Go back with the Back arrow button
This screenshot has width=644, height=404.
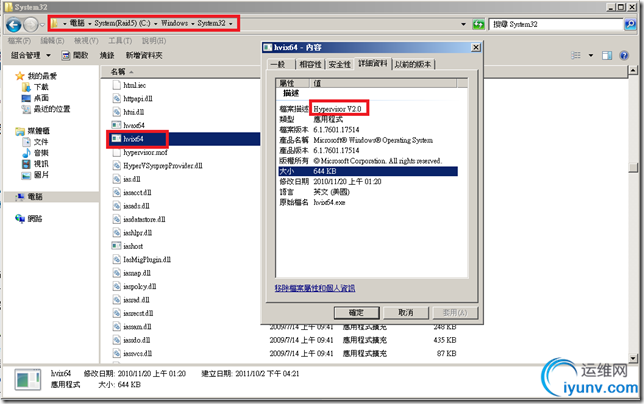point(14,25)
